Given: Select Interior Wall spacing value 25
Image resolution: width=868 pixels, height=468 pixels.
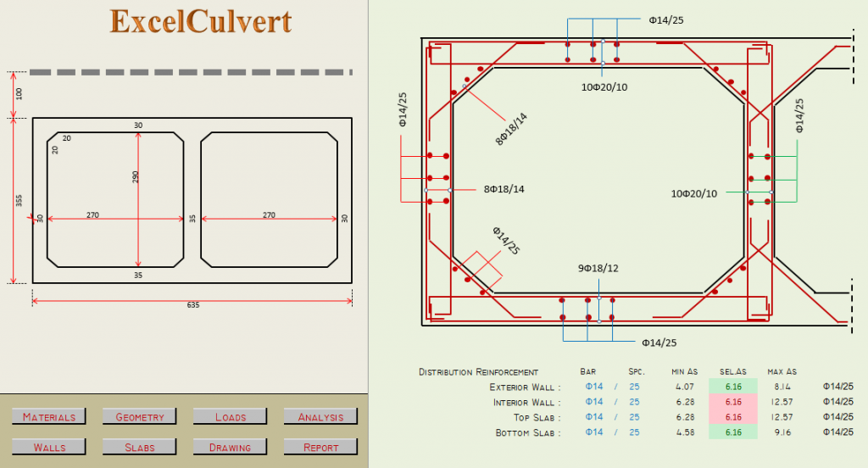Looking at the screenshot, I should (x=634, y=402).
